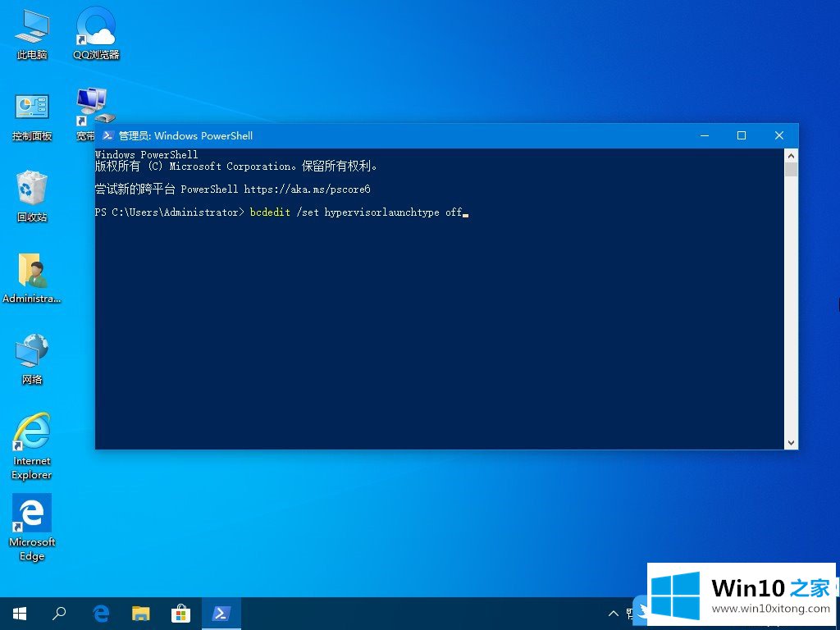Open Microsoft Store from the taskbar

(180, 614)
